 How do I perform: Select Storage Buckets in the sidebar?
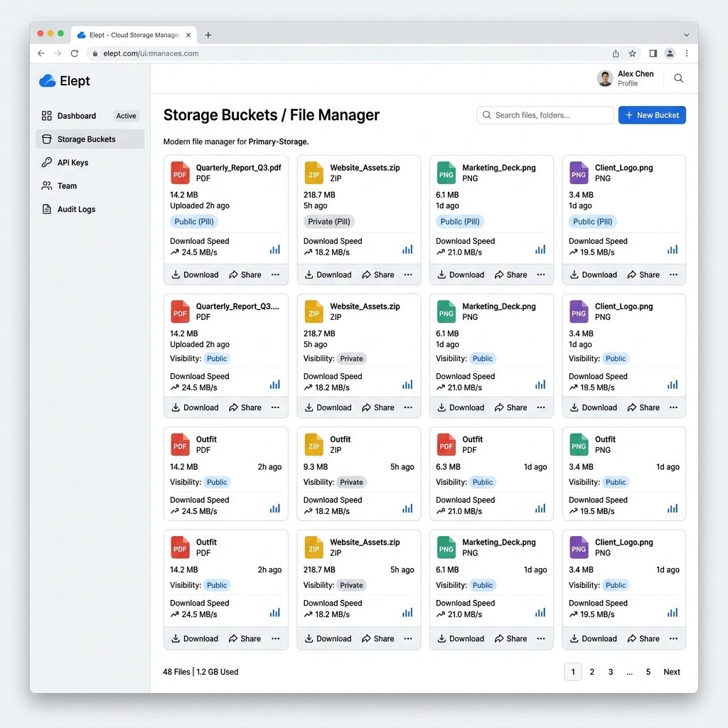point(90,139)
